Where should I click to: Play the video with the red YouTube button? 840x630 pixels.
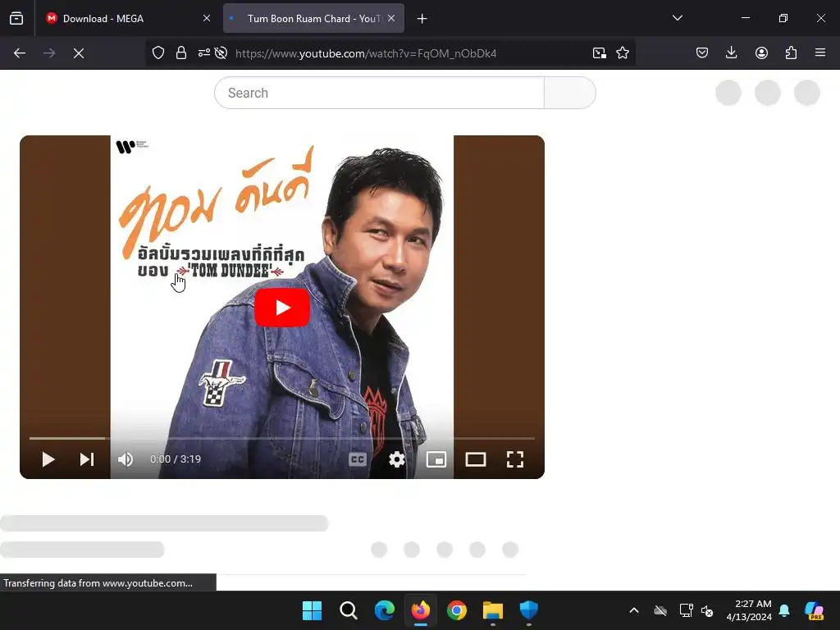[282, 308]
